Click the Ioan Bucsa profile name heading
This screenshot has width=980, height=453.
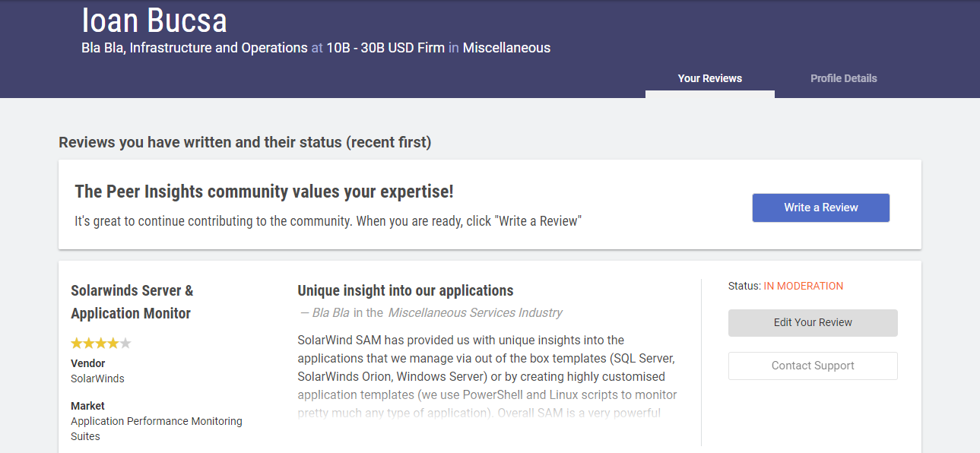tap(154, 21)
